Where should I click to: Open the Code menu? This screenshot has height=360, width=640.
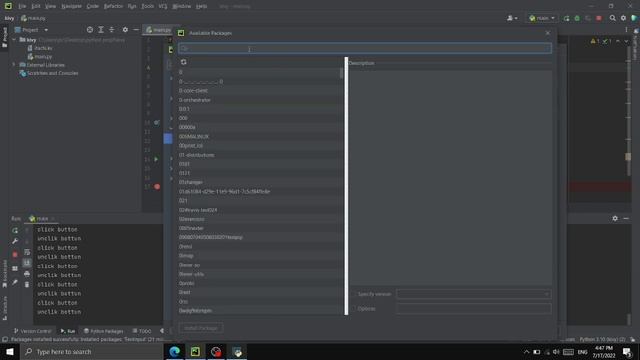(x=93, y=6)
